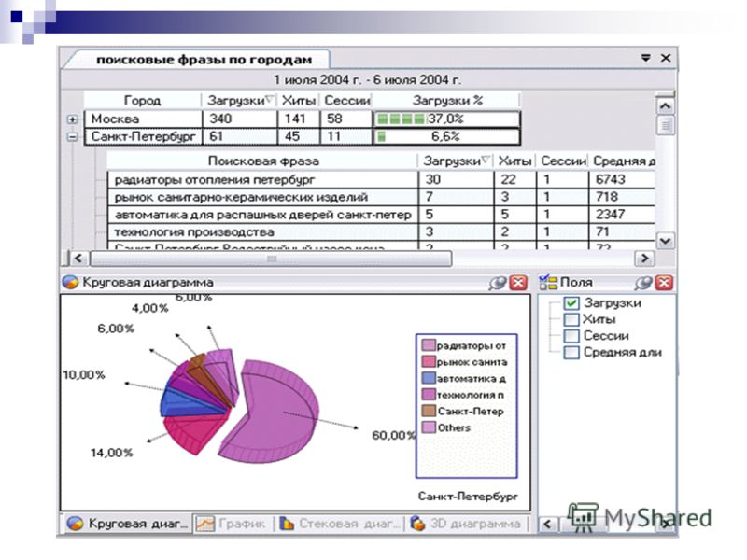Click the Хиты header in city table
The image size is (747, 560).
click(x=299, y=101)
